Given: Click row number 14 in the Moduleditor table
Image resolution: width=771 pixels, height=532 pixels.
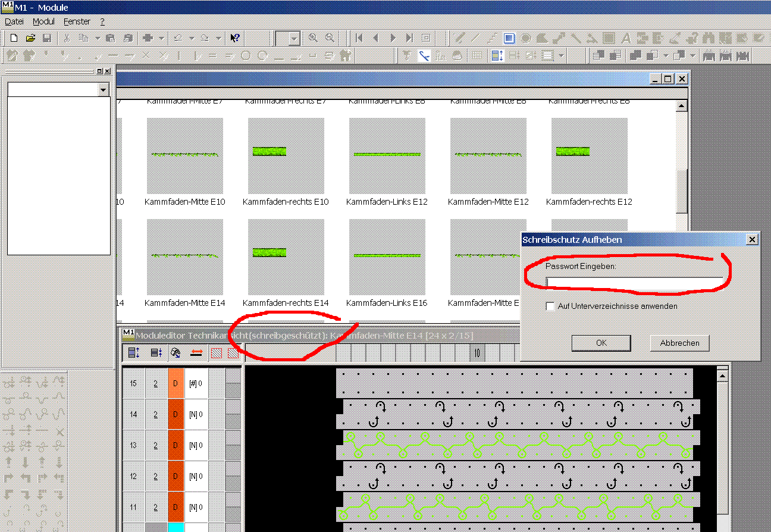Looking at the screenshot, I should click(133, 414).
